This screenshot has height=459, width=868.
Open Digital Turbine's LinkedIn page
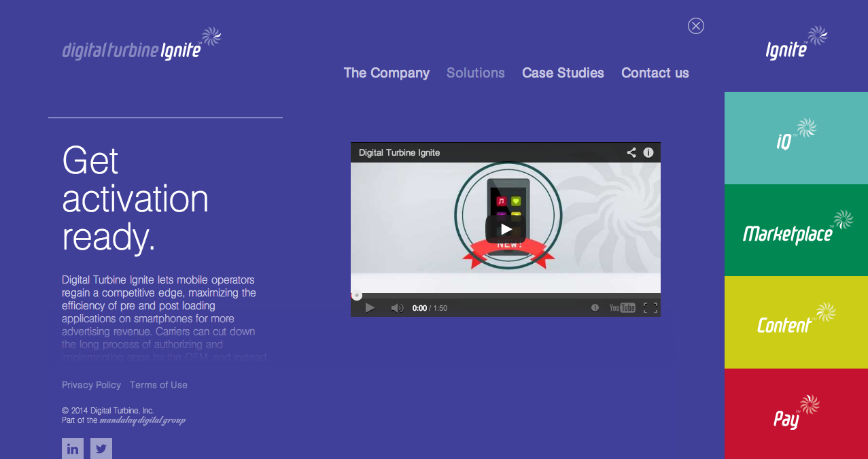pos(73,448)
